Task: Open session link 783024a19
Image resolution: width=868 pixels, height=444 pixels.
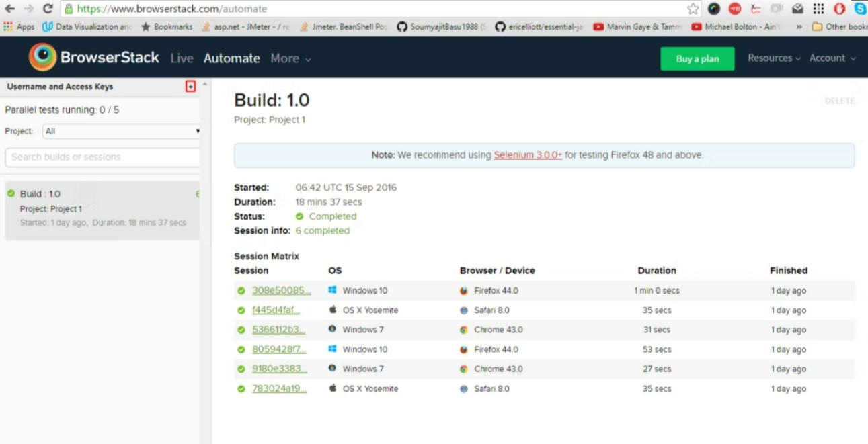Action: (279, 388)
